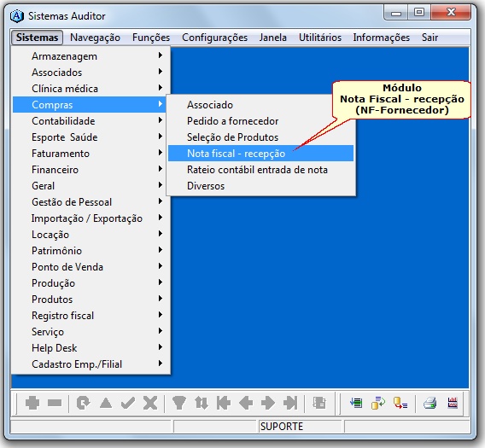485x448 pixels.
Task: Click the X cancel toolbar icon
Action: [x=150, y=403]
